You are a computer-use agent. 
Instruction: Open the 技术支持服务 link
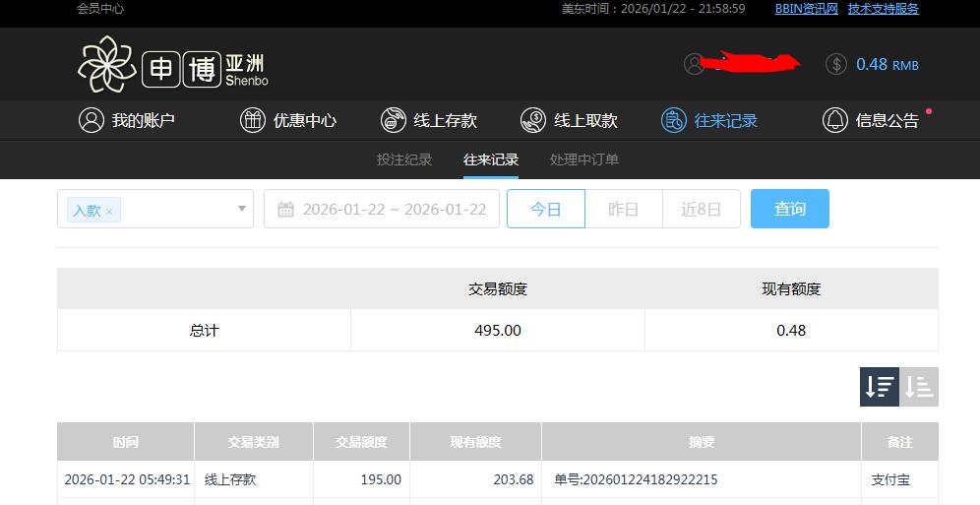click(884, 9)
